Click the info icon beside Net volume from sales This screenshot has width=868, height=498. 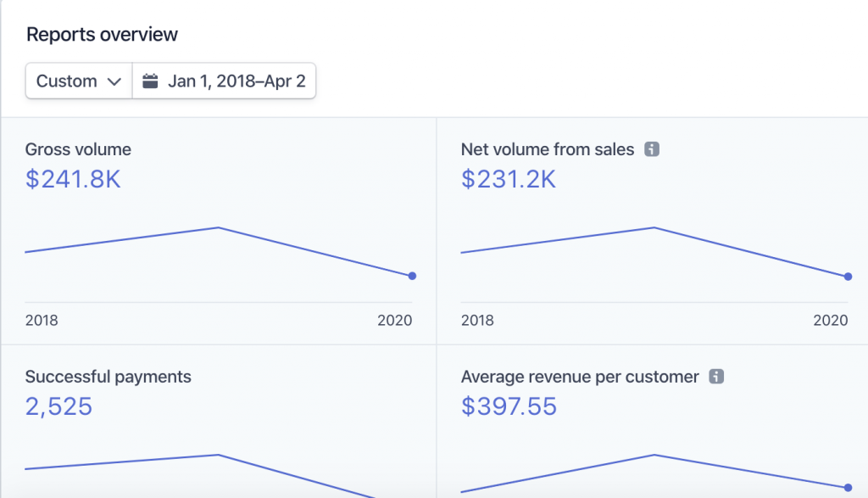tap(652, 149)
